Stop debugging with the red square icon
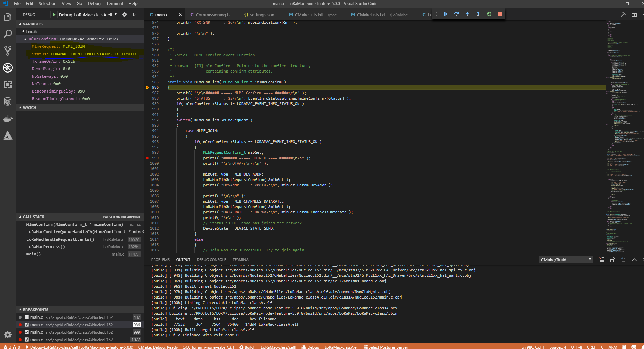 499,14
